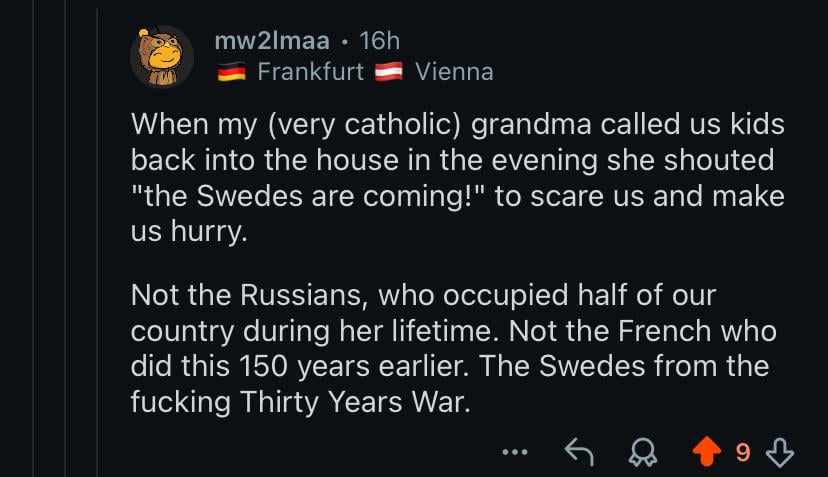Click the 16h timestamp
The height and width of the screenshot is (477, 828).
point(379,41)
